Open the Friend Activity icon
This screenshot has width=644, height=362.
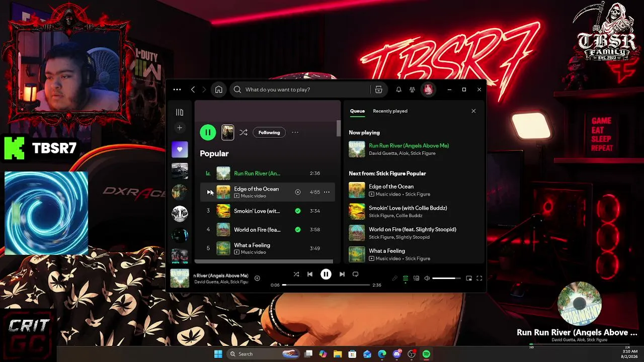coord(412,89)
